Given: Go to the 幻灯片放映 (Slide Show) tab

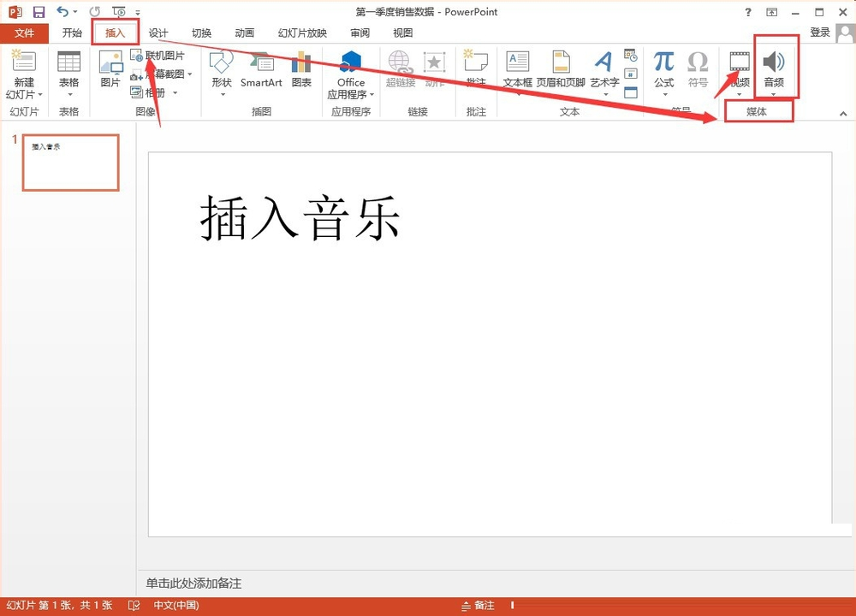Looking at the screenshot, I should [302, 33].
